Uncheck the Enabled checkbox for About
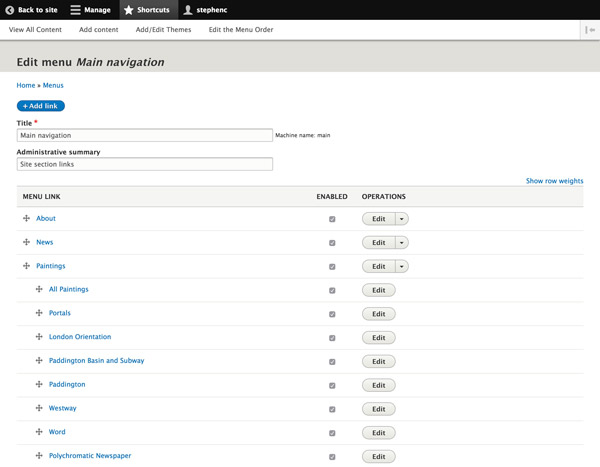 pos(332,219)
